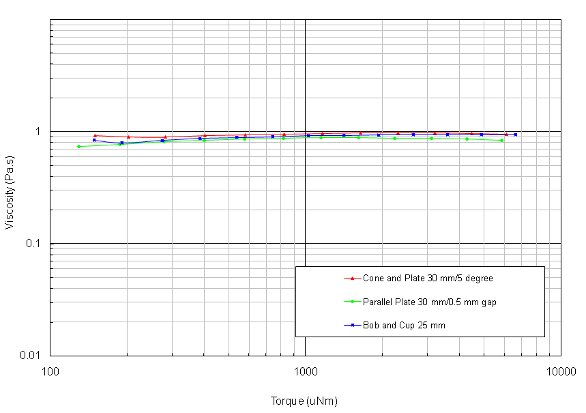Click the Cone and Plate 30 mm/5 degree legend label

click(428, 278)
